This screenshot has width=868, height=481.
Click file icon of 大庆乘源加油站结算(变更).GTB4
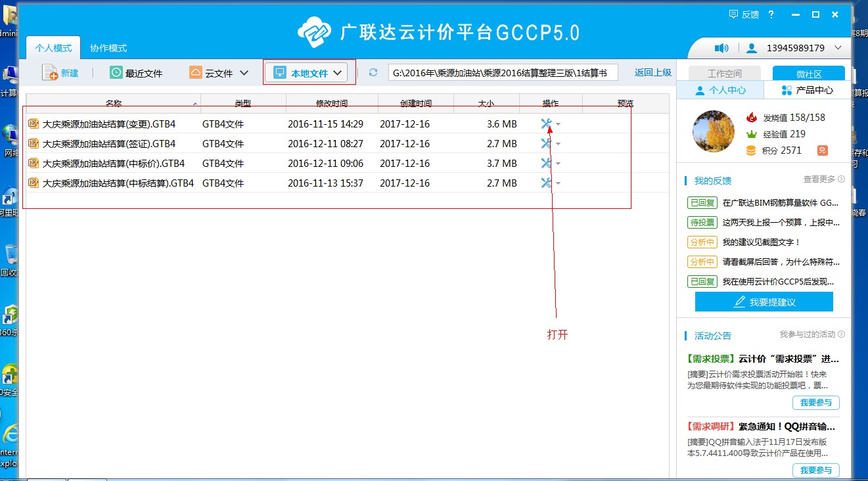34,124
